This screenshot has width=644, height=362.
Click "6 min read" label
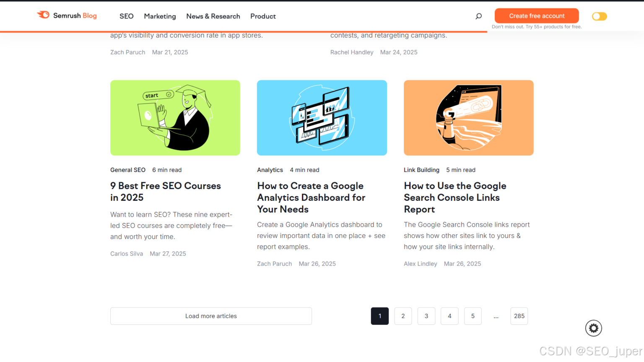[167, 170]
